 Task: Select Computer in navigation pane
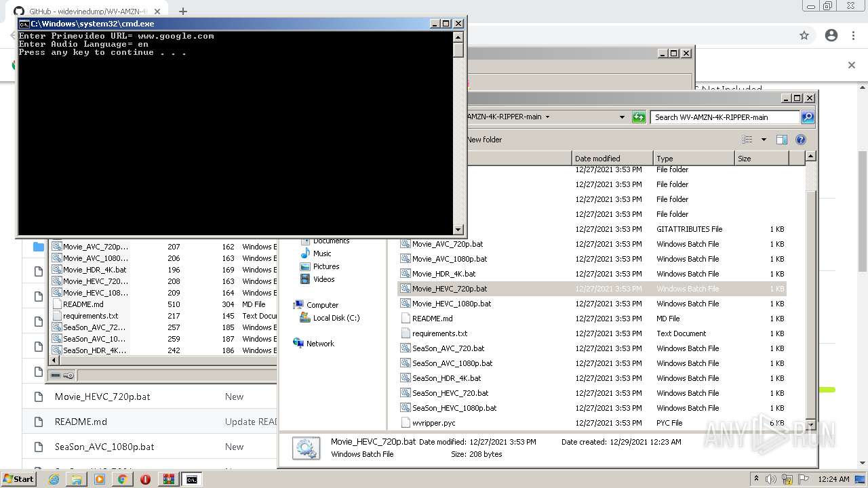coord(322,305)
